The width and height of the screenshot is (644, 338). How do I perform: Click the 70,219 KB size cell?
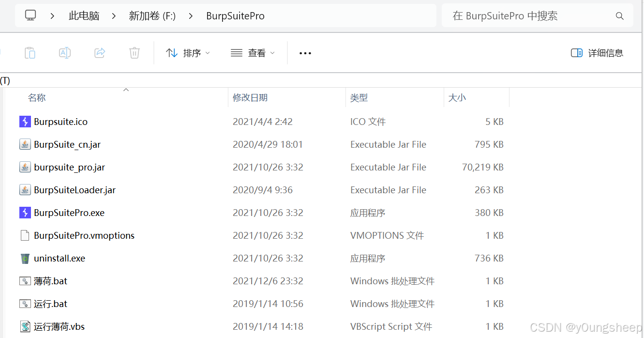(x=483, y=167)
